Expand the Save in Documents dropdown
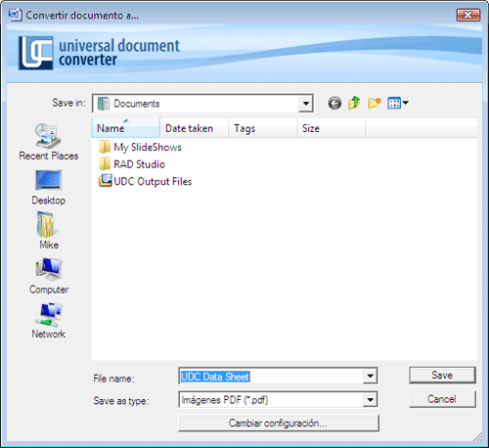This screenshot has height=448, width=489. point(306,104)
